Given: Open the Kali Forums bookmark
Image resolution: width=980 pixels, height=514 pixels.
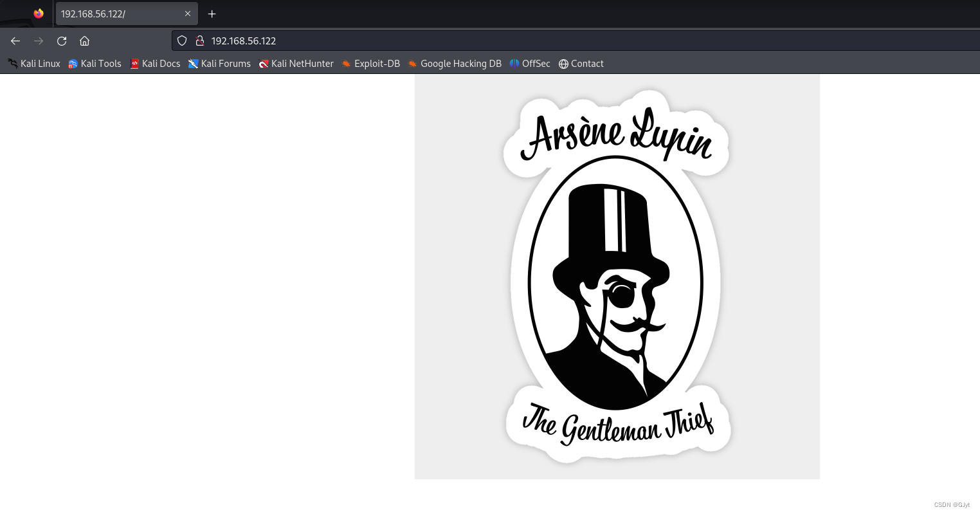Looking at the screenshot, I should pos(219,64).
